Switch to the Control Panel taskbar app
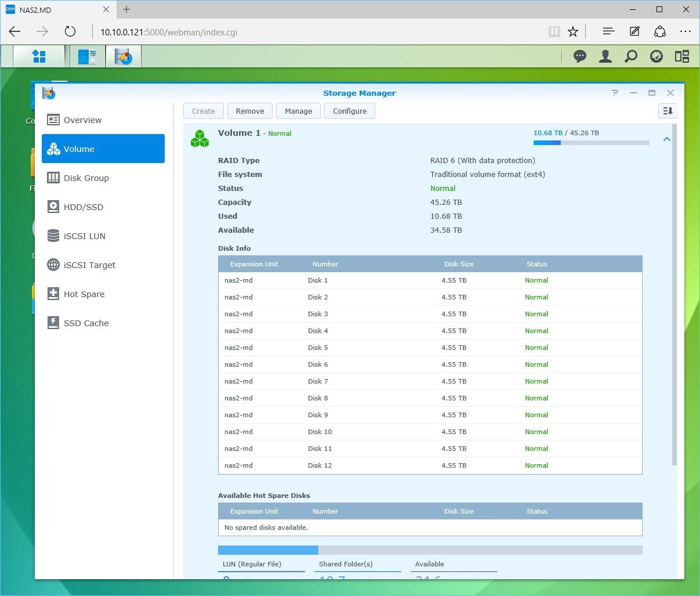 88,56
